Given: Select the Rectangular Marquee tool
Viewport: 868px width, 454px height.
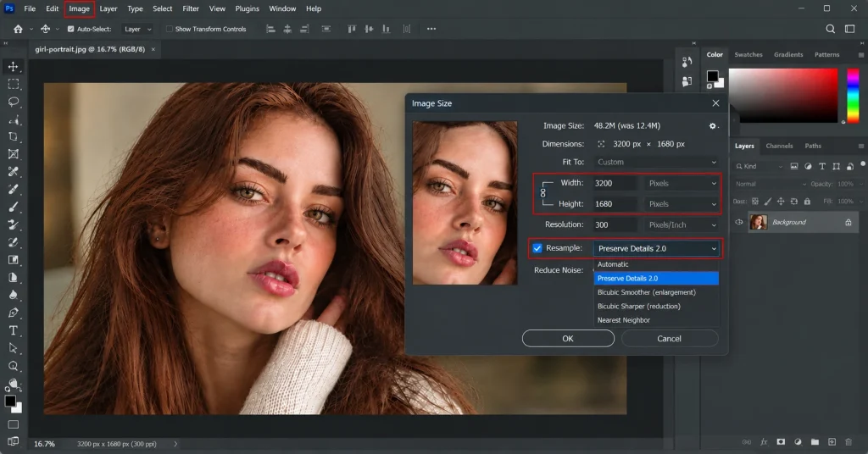Looking at the screenshot, I should click(x=13, y=84).
